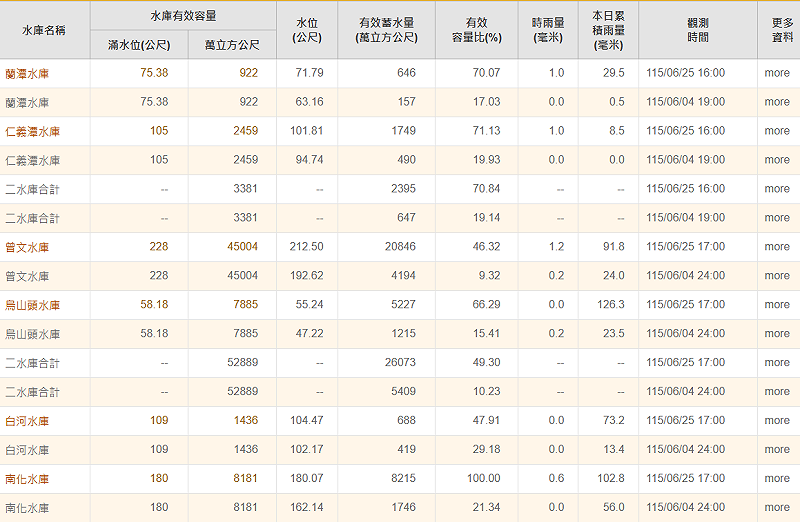Open the orange 白河水庫 reservoir link

click(x=27, y=421)
